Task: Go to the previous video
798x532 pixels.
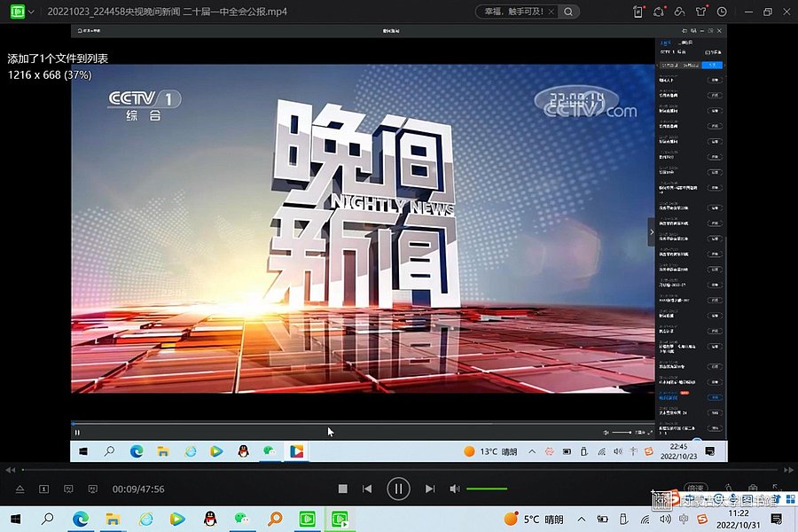Action: pyautogui.click(x=367, y=489)
